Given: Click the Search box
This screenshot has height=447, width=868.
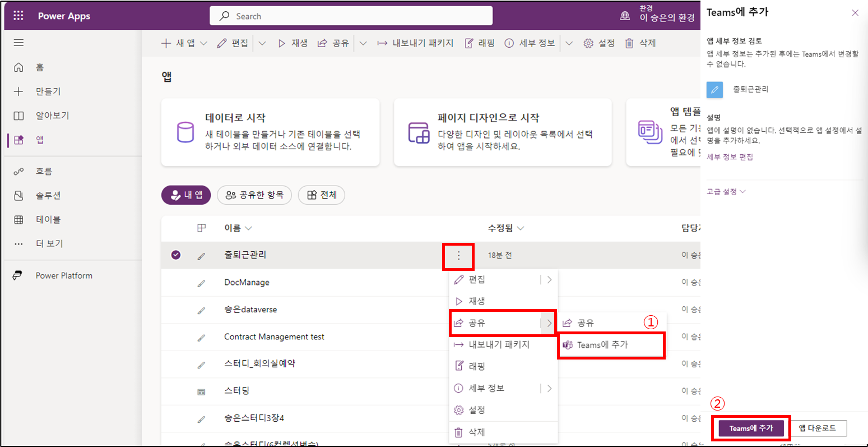Looking at the screenshot, I should pos(351,16).
